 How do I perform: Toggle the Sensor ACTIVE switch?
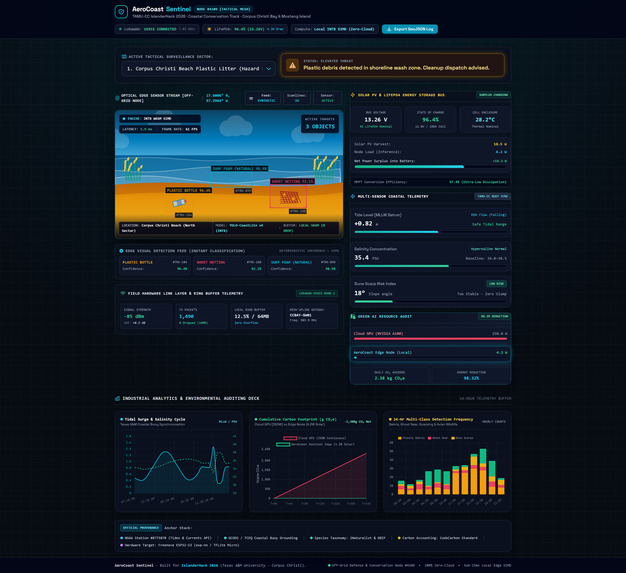[x=327, y=98]
